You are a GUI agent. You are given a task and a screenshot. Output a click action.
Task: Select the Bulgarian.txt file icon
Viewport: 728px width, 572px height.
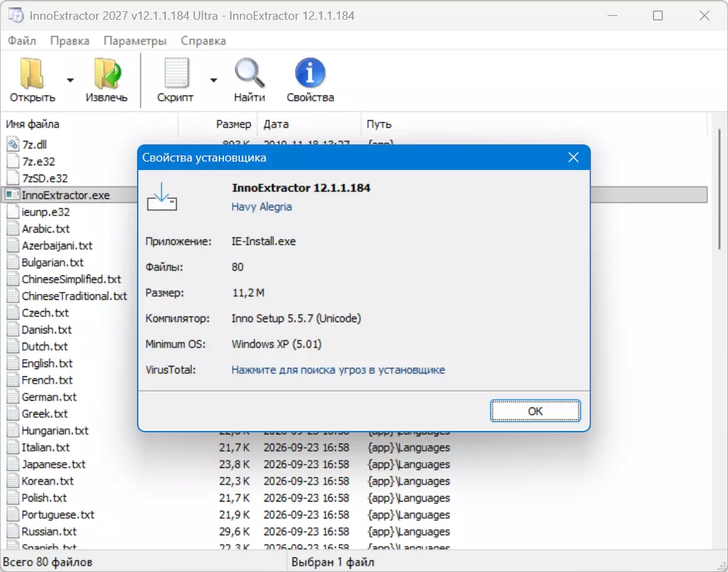13,262
